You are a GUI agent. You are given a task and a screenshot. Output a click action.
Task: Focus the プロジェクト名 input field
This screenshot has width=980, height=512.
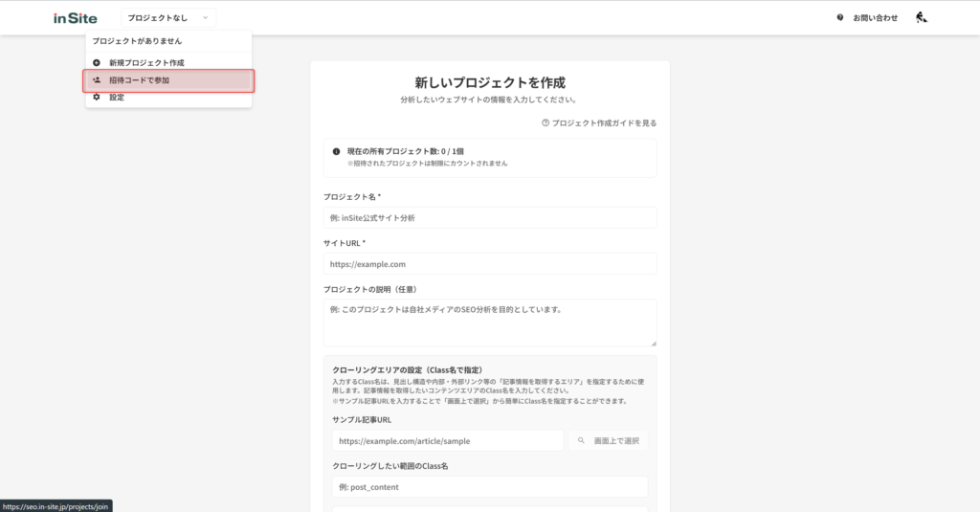[490, 217]
